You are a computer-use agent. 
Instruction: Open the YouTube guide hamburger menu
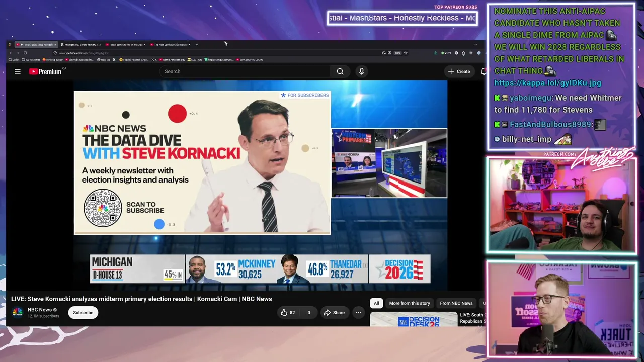18,71
